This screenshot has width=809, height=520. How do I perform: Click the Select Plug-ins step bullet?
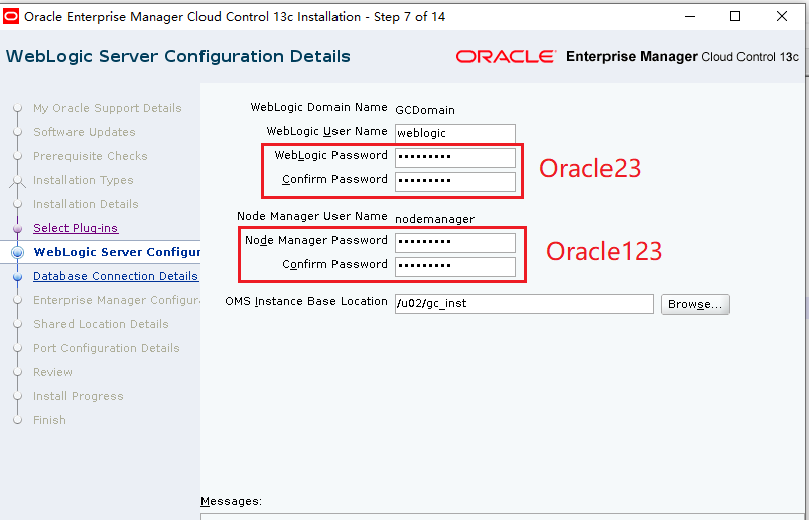pyautogui.click(x=18, y=228)
